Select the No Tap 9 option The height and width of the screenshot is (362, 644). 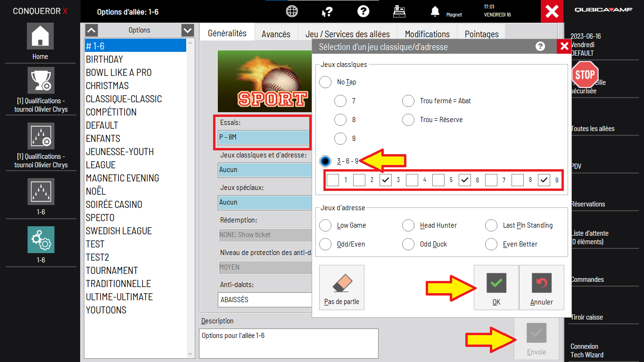[340, 139]
